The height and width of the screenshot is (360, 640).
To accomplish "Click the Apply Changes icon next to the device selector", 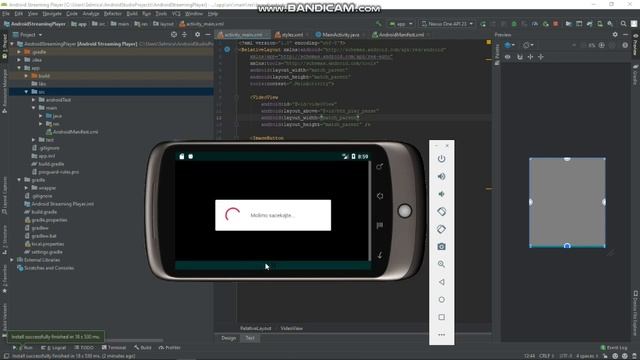I will coord(483,24).
